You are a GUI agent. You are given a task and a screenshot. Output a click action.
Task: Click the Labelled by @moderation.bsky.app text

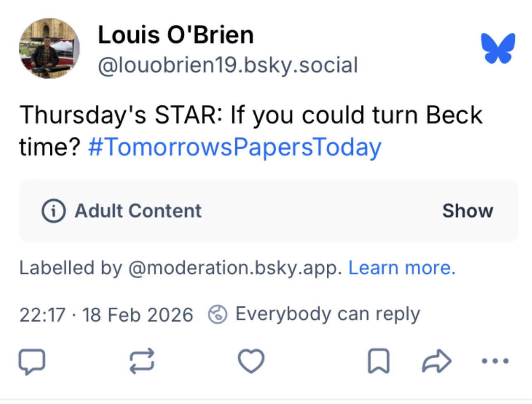point(180,268)
